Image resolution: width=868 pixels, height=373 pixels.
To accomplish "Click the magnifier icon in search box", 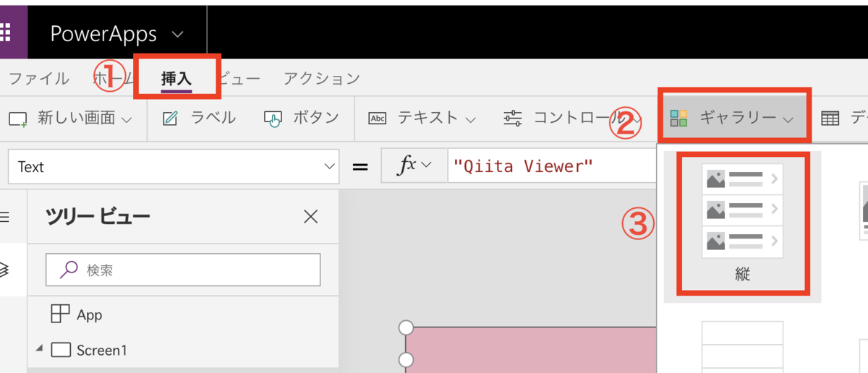I will click(69, 270).
